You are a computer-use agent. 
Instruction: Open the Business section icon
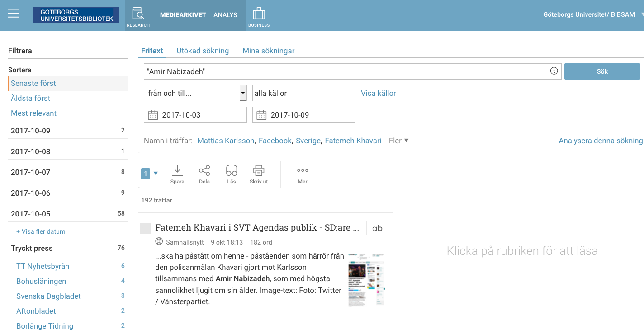259,14
